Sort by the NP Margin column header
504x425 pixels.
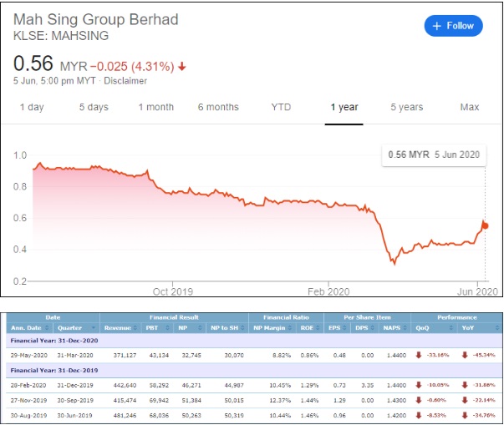pos(272,328)
